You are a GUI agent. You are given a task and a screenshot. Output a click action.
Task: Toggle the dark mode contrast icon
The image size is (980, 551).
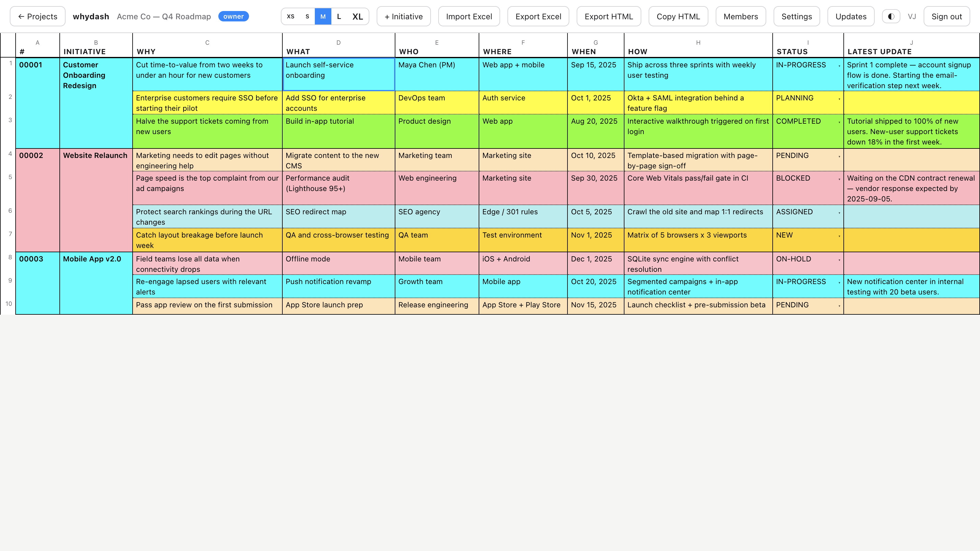pyautogui.click(x=891, y=16)
